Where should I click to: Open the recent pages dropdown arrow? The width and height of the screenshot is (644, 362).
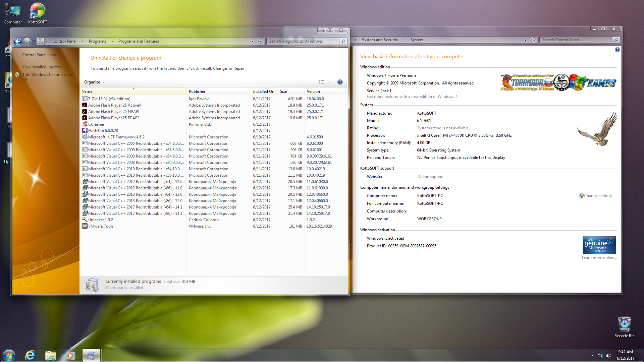click(x=34, y=42)
